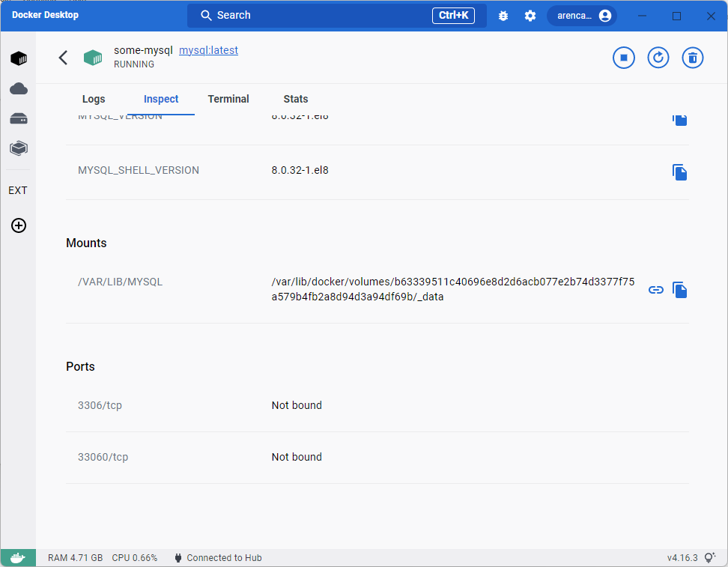The width and height of the screenshot is (728, 567).
Task: Click Not bound next to 3306/tcp
Action: pyautogui.click(x=297, y=405)
